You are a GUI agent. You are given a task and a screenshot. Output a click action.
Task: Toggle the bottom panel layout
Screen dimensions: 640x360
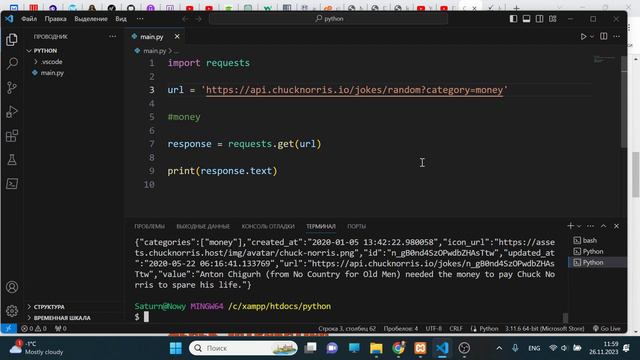pyautogui.click(x=527, y=19)
